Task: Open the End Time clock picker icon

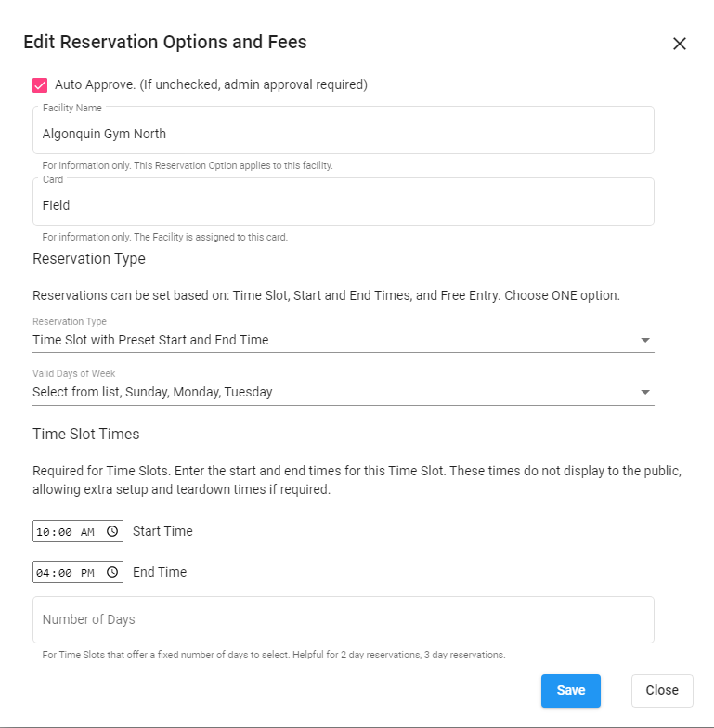Action: [112, 573]
